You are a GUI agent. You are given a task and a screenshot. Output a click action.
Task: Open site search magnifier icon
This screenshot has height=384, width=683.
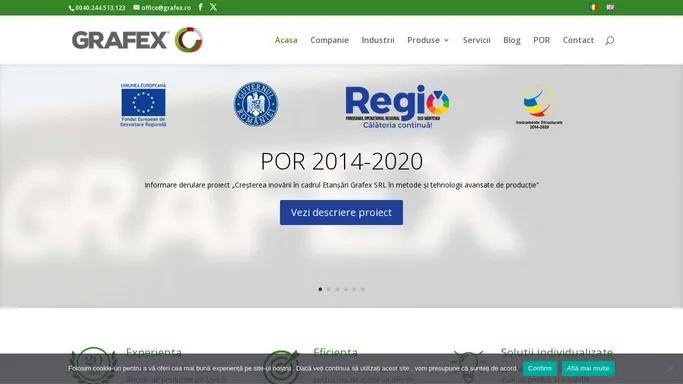[x=610, y=40]
